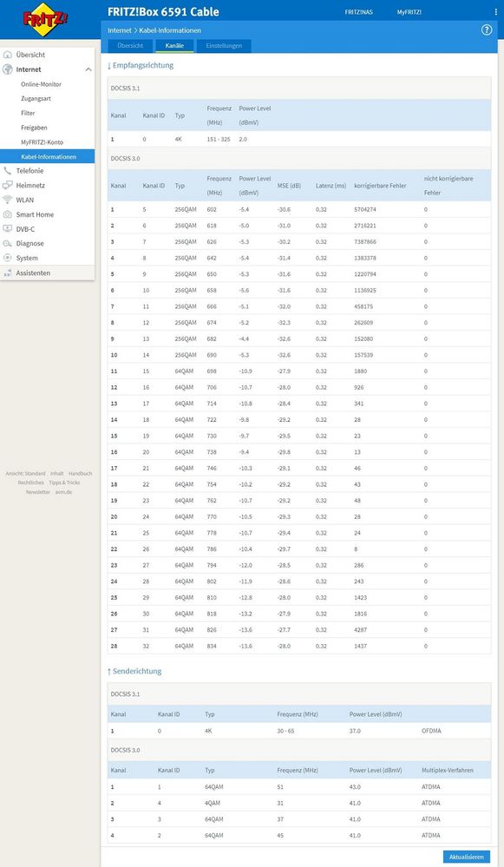
Task: Switch to the Übersicht tab
Action: coord(130,46)
